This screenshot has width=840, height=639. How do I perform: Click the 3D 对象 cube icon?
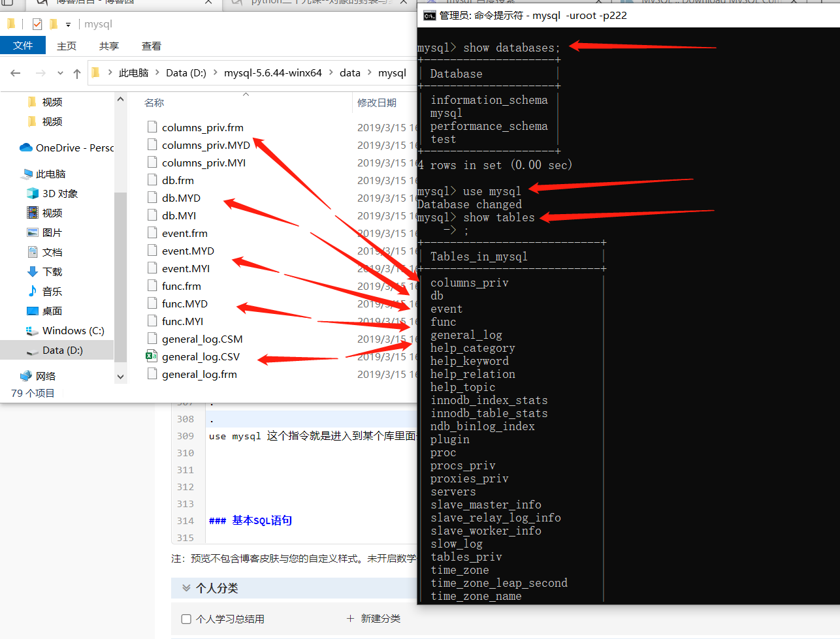click(33, 193)
